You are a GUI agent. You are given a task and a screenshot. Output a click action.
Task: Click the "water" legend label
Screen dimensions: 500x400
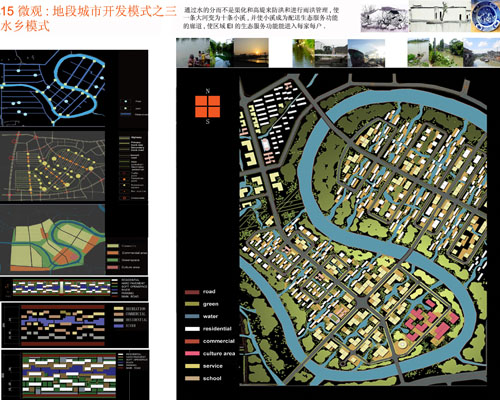coord(210,316)
